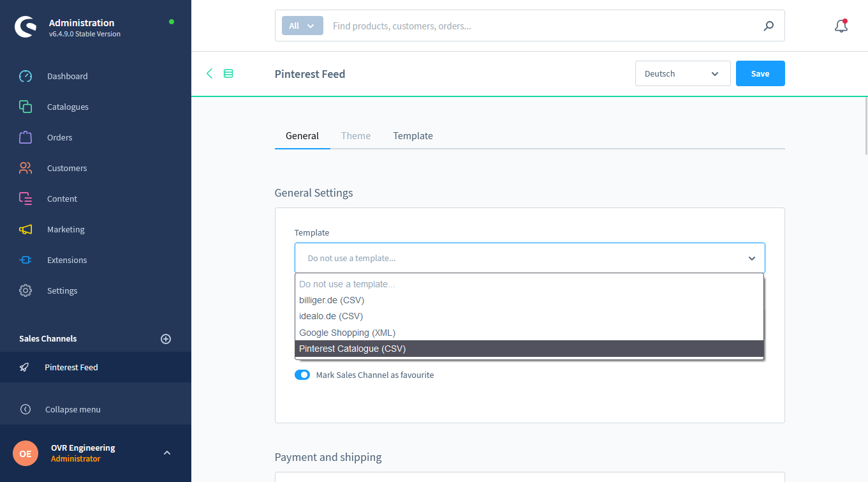Image resolution: width=868 pixels, height=482 pixels.
Task: Click the OE user avatar
Action: tap(26, 453)
